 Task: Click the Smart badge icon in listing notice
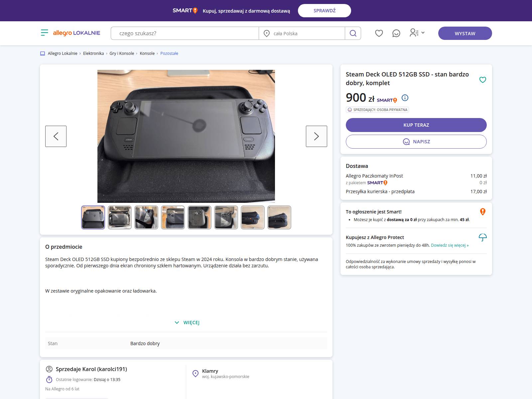(483, 212)
